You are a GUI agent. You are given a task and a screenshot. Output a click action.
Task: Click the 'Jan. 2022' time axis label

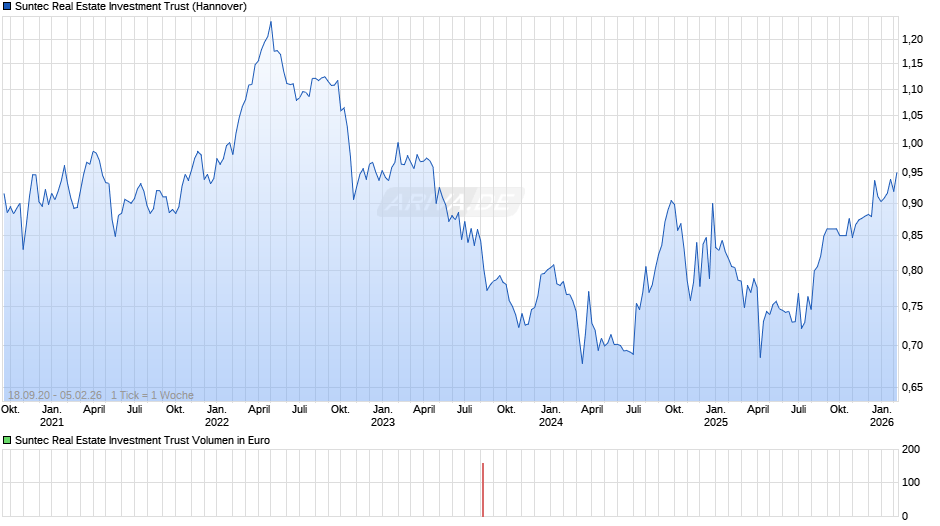[216, 416]
